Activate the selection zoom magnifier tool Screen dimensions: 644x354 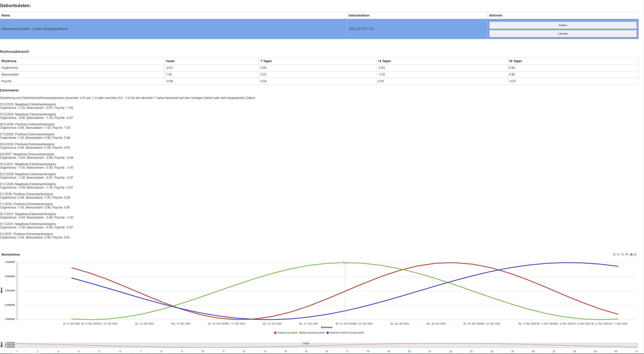622,254
